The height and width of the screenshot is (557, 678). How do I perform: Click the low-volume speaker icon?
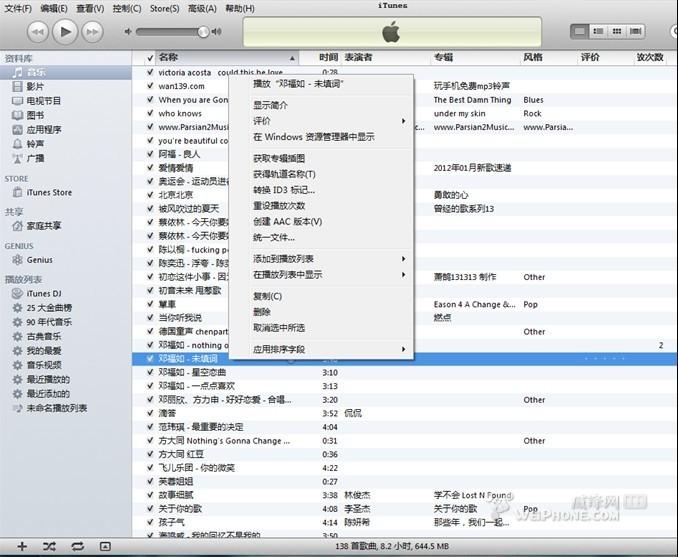(128, 32)
